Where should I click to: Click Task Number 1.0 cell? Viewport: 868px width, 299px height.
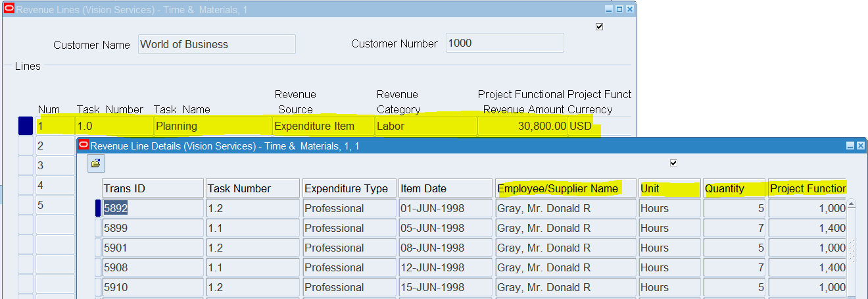[x=114, y=126]
